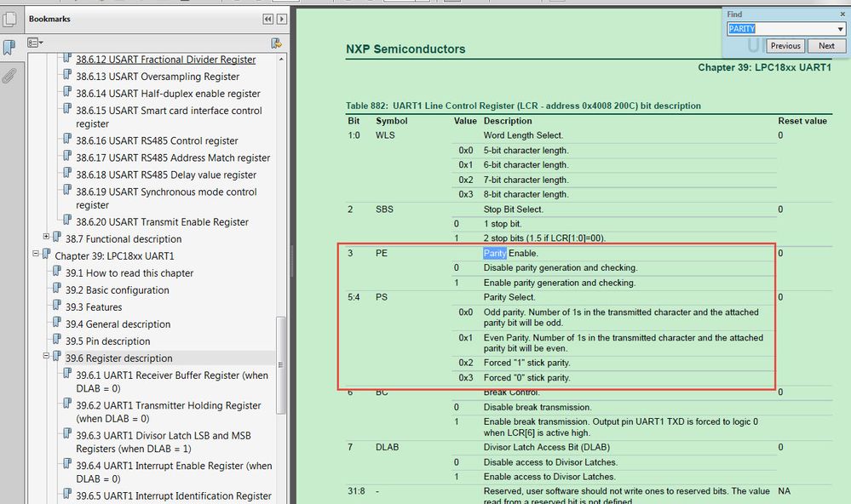
Task: Click bookmark icon beside 39.1 How to read this chapter
Action: point(57,271)
